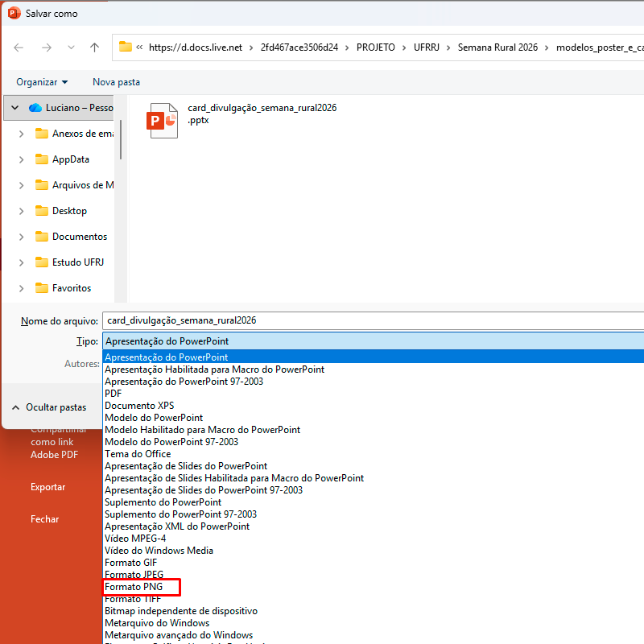Select Formato JPEG file type
The image size is (644, 644).
pos(134,575)
